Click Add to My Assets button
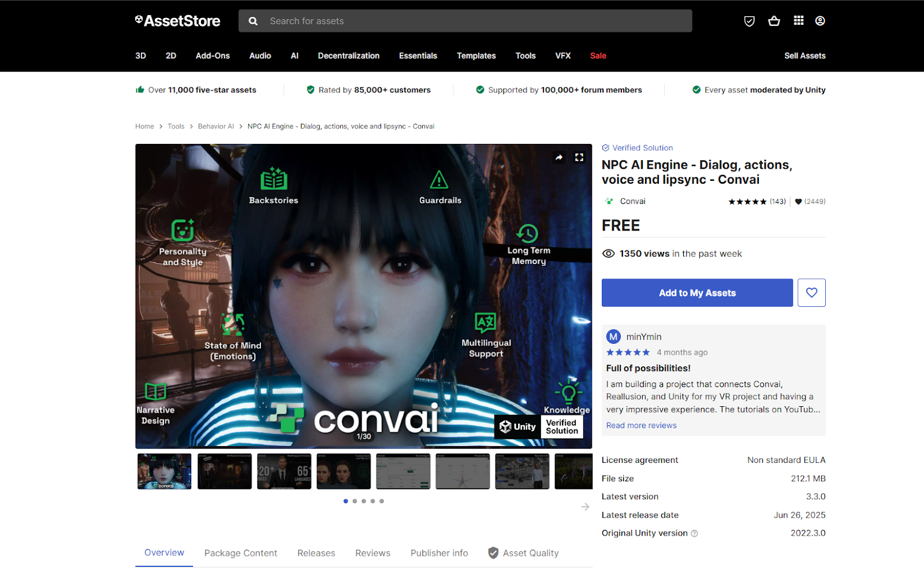924x568 pixels. 697,293
